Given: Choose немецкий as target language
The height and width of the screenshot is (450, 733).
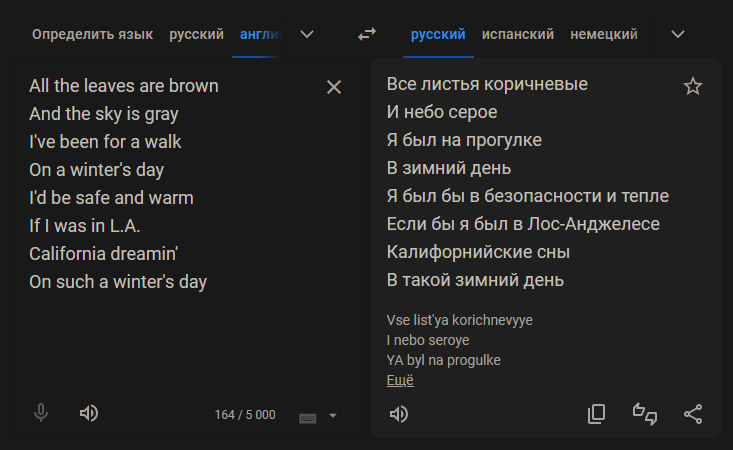Looking at the screenshot, I should point(604,34).
